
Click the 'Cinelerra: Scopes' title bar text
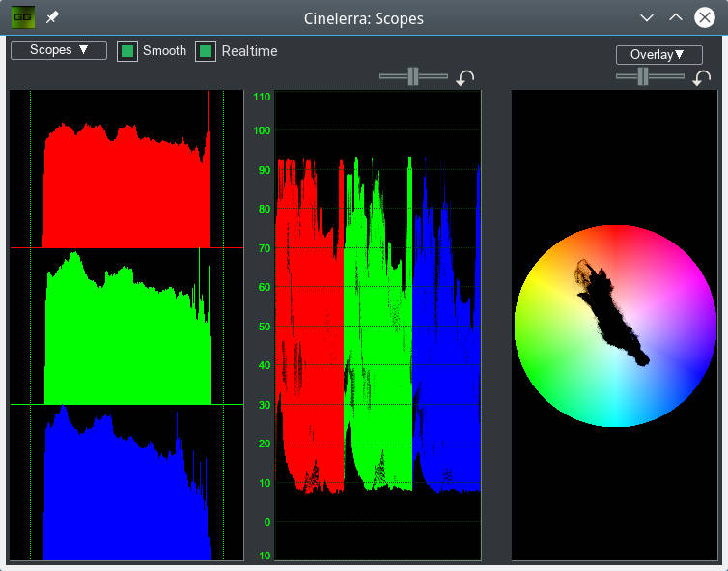(363, 18)
